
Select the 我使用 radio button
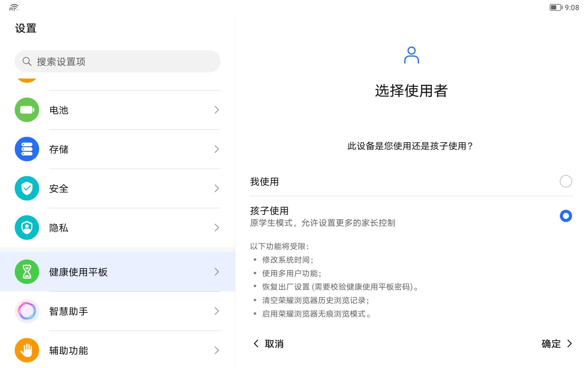(566, 181)
